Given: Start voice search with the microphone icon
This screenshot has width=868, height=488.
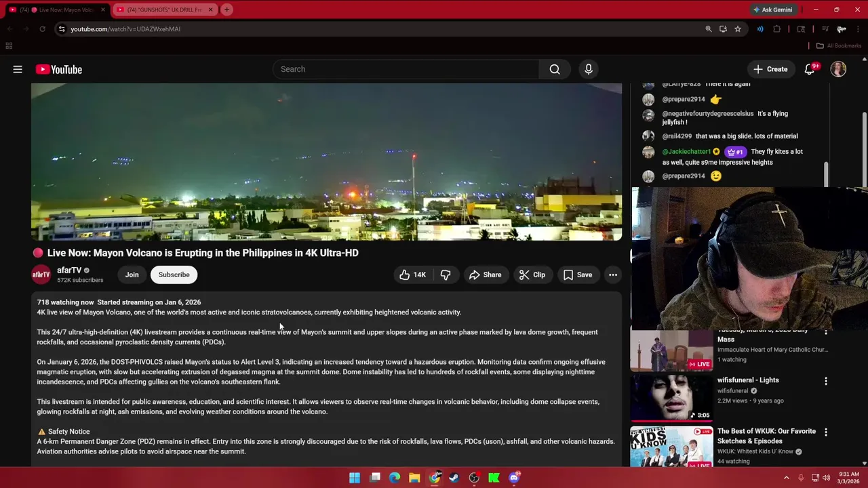Looking at the screenshot, I should coord(589,69).
